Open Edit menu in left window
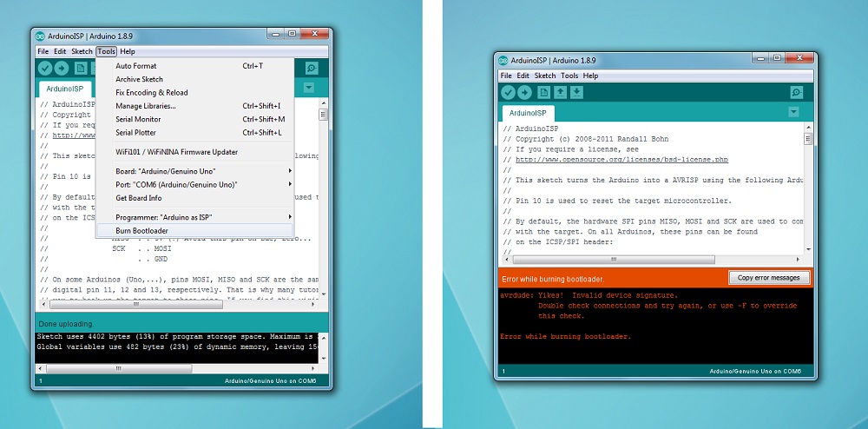The height and width of the screenshot is (429, 868). point(61,51)
